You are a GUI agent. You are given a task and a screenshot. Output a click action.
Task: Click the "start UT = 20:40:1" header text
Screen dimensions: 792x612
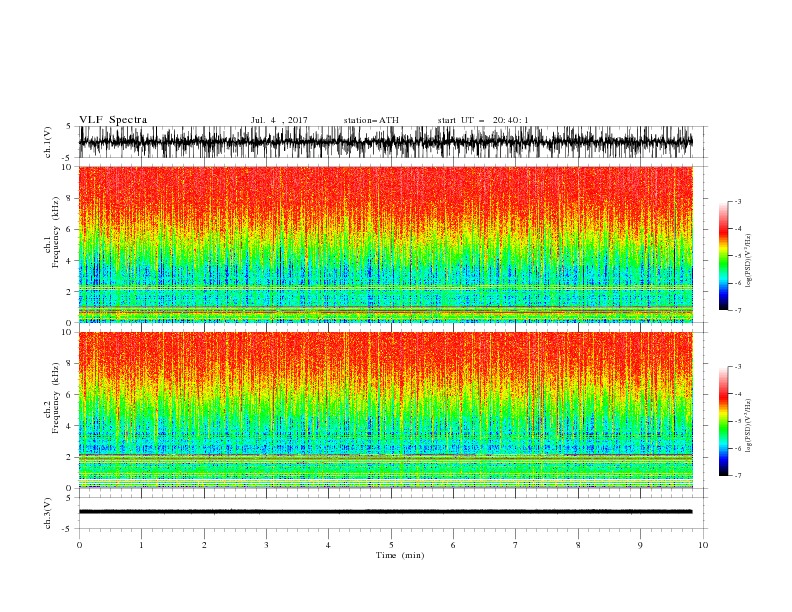(x=483, y=120)
